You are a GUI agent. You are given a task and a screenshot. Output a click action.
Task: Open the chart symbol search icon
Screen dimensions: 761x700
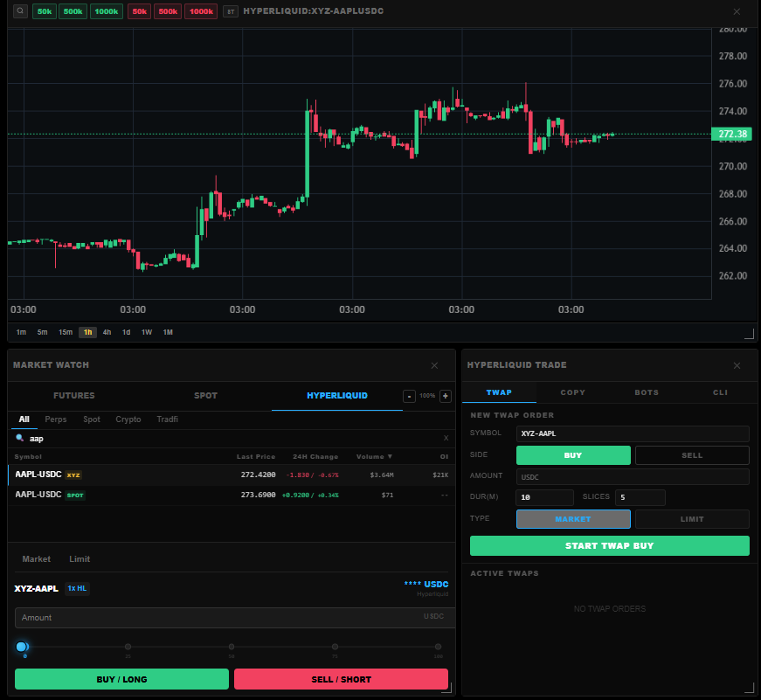(x=20, y=10)
